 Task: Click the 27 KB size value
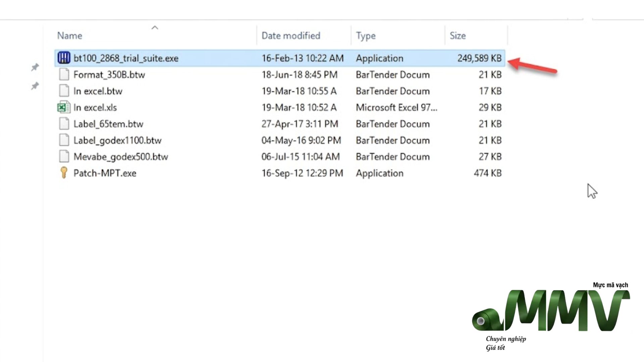[490, 157]
